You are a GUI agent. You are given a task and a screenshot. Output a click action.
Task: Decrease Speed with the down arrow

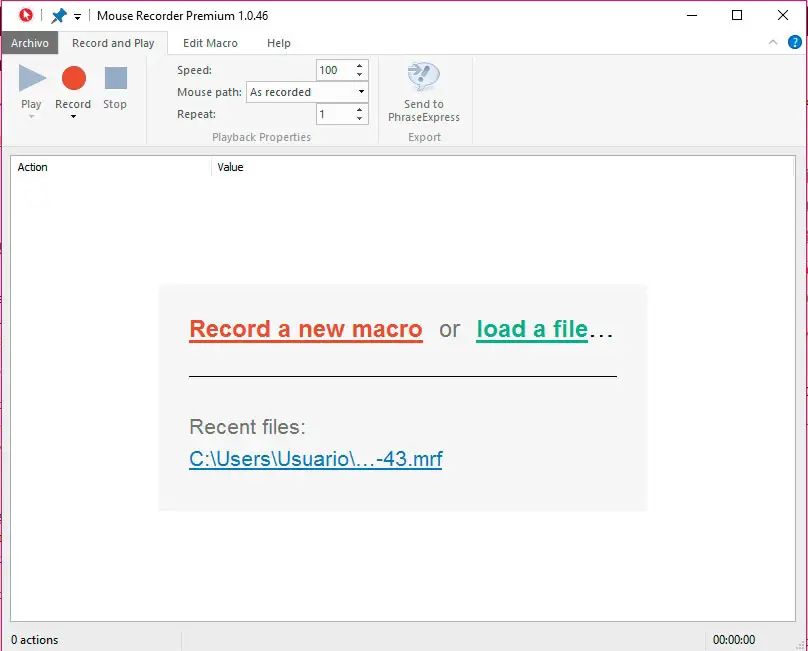click(x=360, y=75)
